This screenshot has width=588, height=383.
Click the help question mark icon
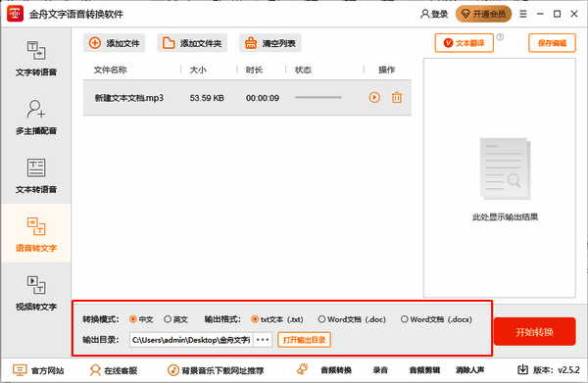point(500,37)
